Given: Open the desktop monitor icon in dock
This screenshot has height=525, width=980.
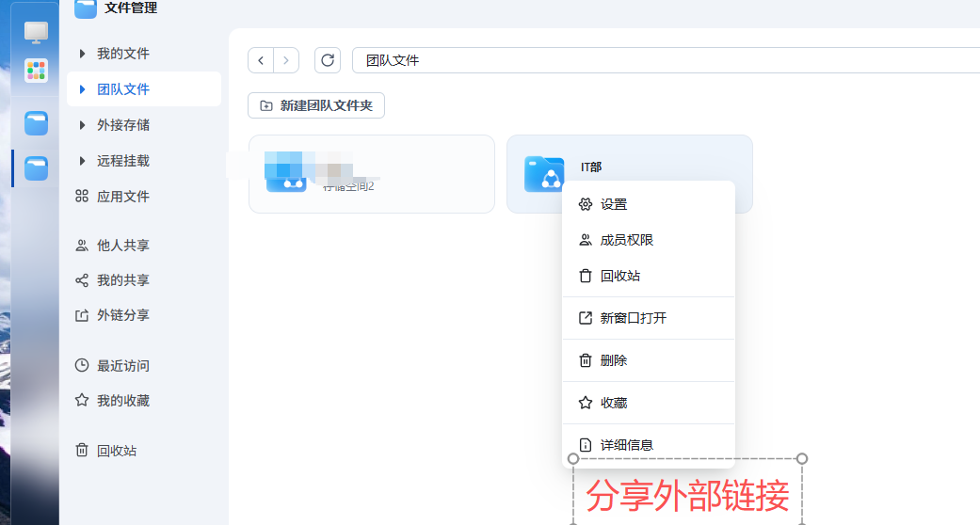Looking at the screenshot, I should coord(37,32).
